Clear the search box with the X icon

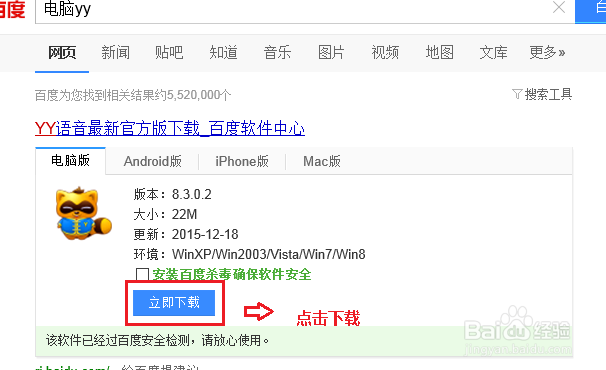pos(559,7)
